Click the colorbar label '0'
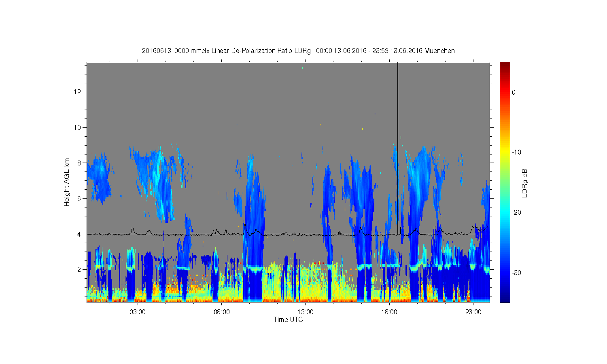Viewport: 607px width, 364px height. [x=514, y=92]
